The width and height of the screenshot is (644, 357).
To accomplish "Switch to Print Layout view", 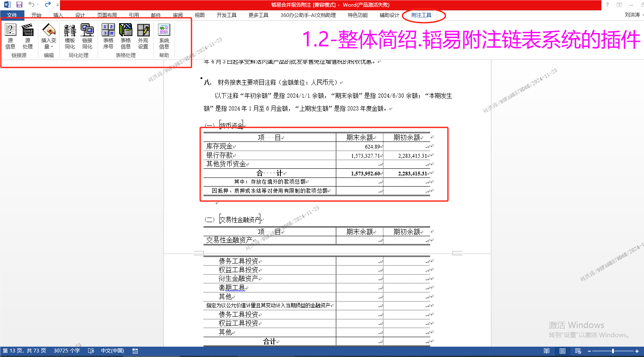I will [x=562, y=351].
